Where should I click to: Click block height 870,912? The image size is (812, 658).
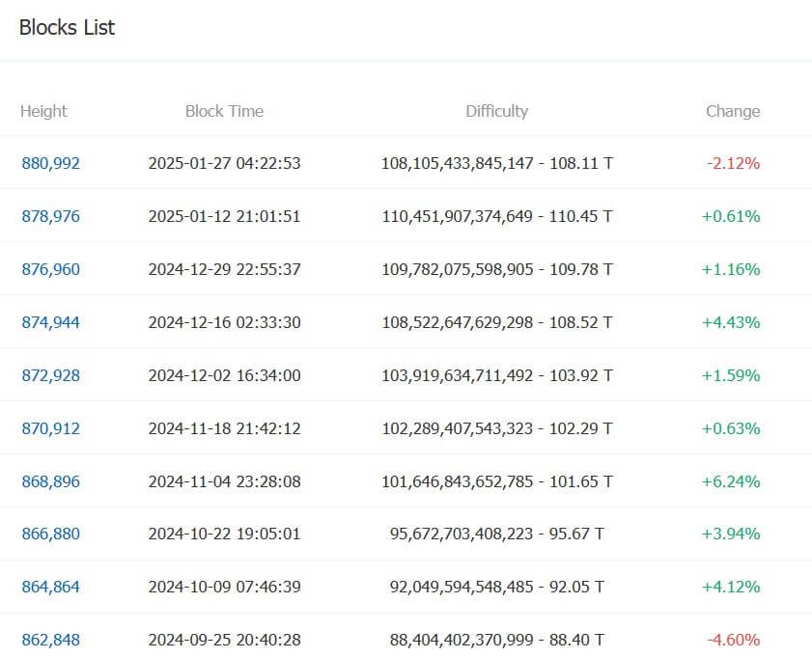[x=50, y=428]
